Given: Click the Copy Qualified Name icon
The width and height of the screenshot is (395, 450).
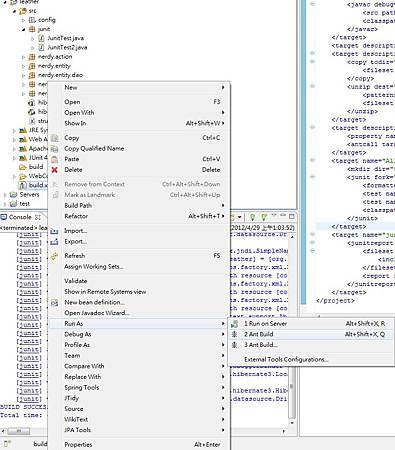Looking at the screenshot, I should coord(55,149).
